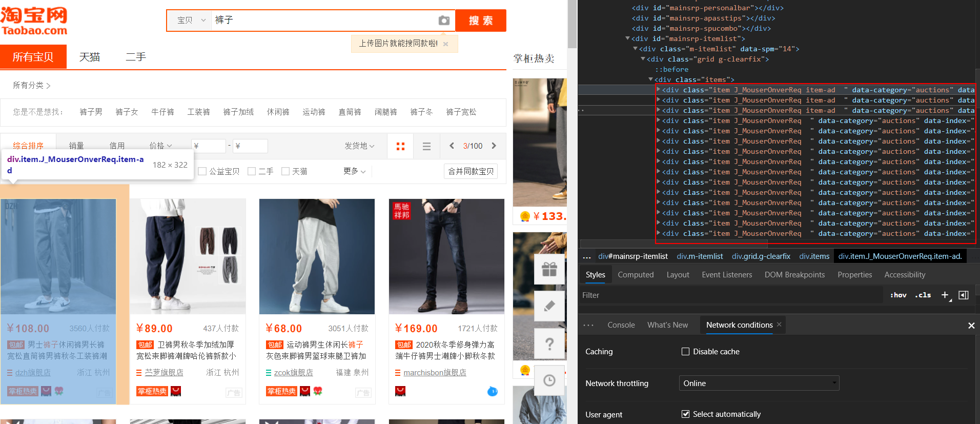Toggle the :hov element state button
The width and height of the screenshot is (980, 424).
[899, 295]
